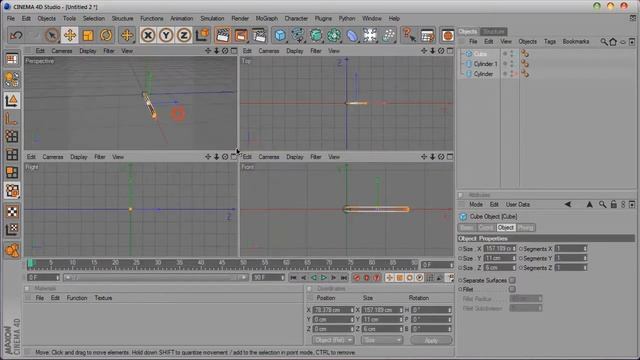Toggle the Y axis lock
Screen dimensions: 640x360
tap(166, 36)
